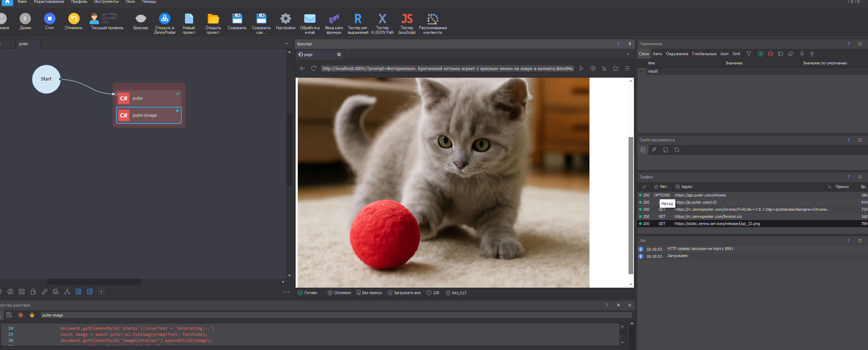Click the localhost URL address field

[448, 68]
